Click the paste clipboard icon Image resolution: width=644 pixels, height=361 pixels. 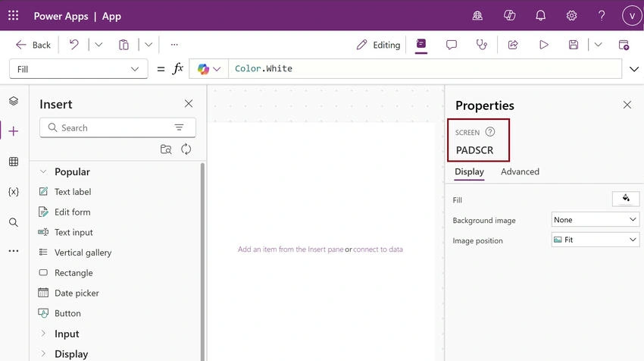(123, 45)
